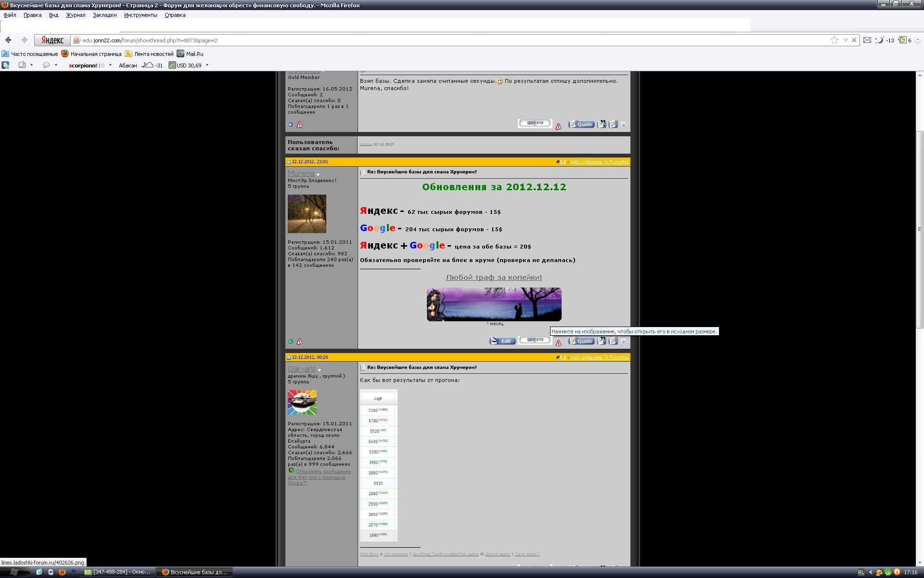Open the post #13 permalink number
The height and width of the screenshot is (578, 924).
tap(563, 357)
